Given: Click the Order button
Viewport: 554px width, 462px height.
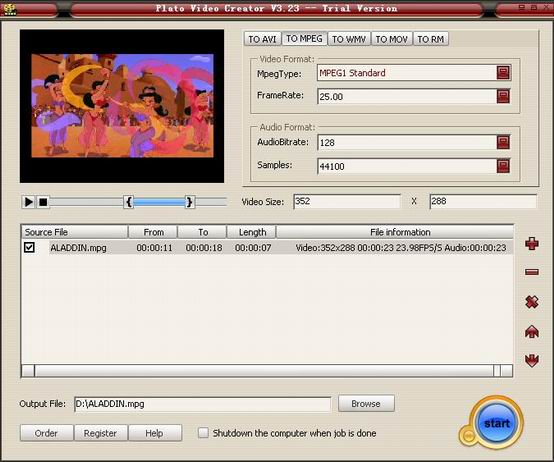Looking at the screenshot, I should (x=47, y=433).
